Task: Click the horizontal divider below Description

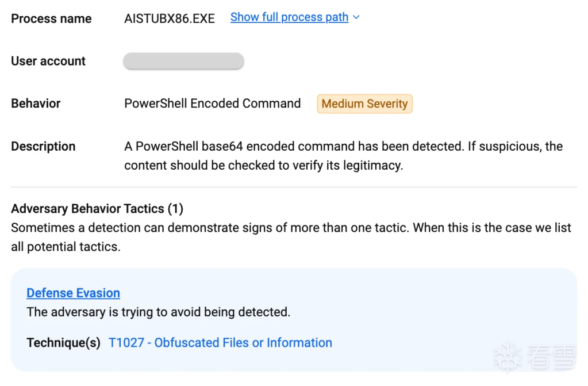Action: point(294,187)
